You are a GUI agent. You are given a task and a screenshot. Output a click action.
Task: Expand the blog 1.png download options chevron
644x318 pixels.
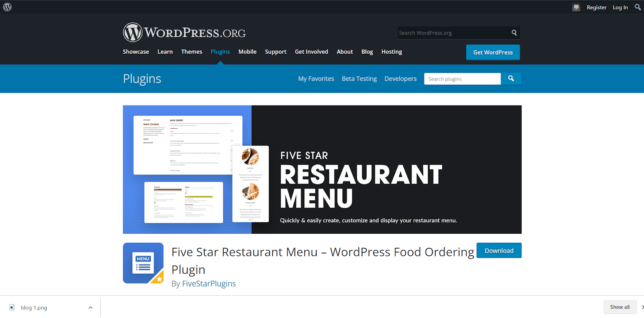(90, 307)
